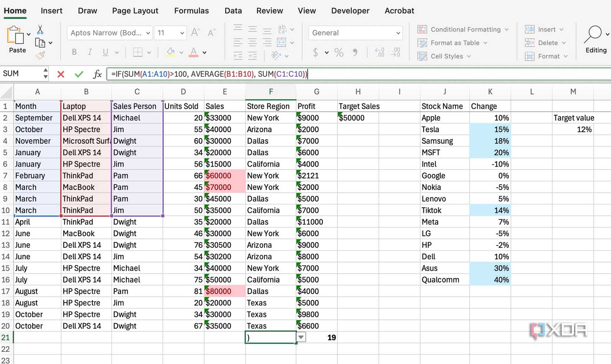Viewport: 611px width, 364px height.
Task: Click the Cut scissors icon
Action: (x=40, y=30)
